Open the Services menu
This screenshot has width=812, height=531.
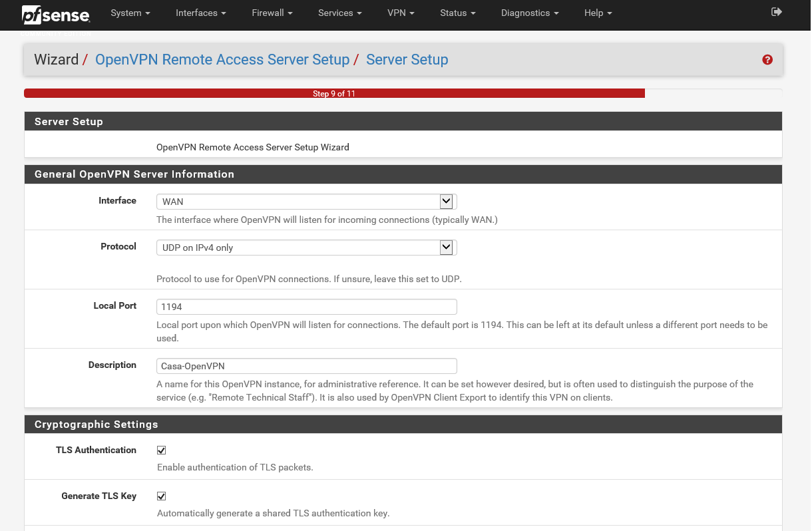coord(340,13)
